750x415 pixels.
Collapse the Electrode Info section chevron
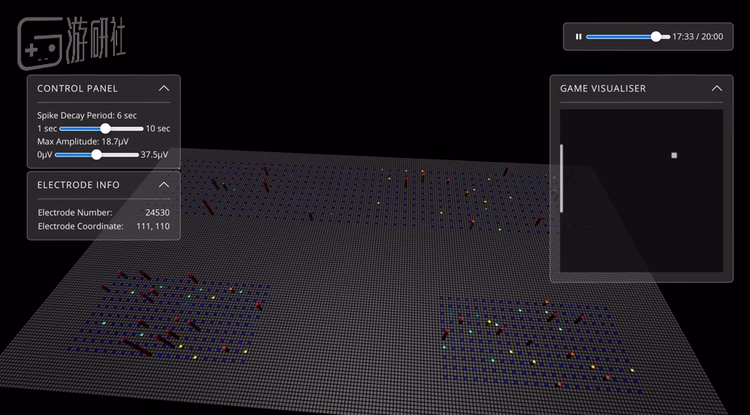click(164, 185)
